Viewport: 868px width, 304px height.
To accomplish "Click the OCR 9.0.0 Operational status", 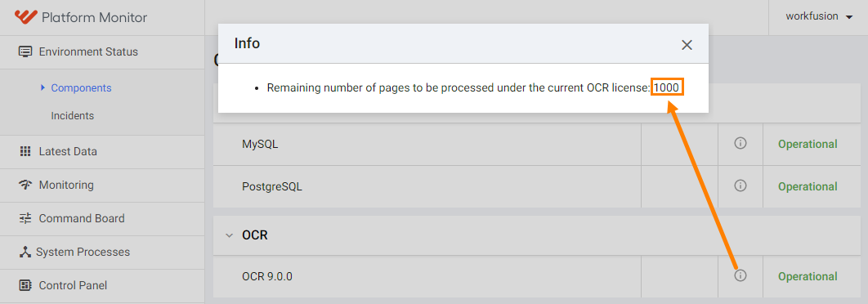I will 808,276.
